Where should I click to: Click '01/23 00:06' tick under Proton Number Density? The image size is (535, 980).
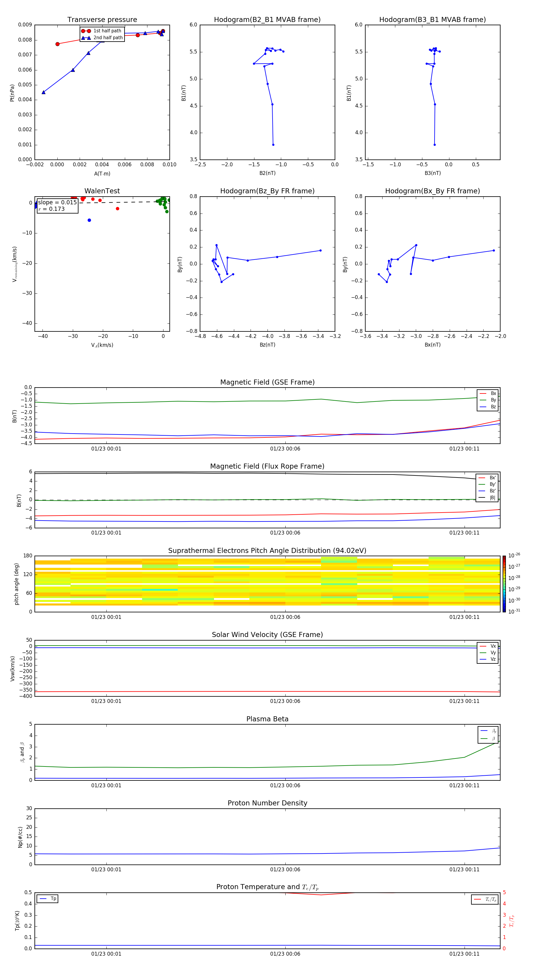(x=285, y=869)
